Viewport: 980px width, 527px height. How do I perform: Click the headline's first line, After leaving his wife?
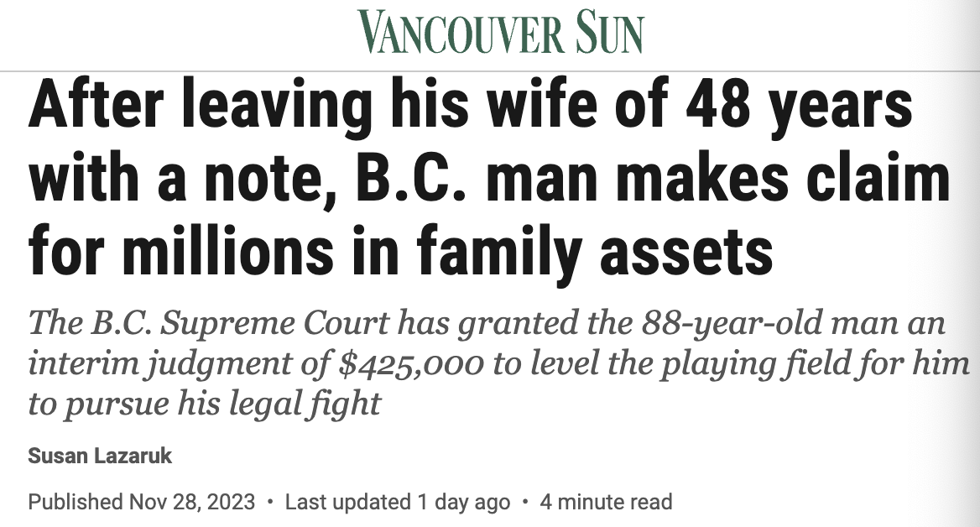tap(470, 105)
